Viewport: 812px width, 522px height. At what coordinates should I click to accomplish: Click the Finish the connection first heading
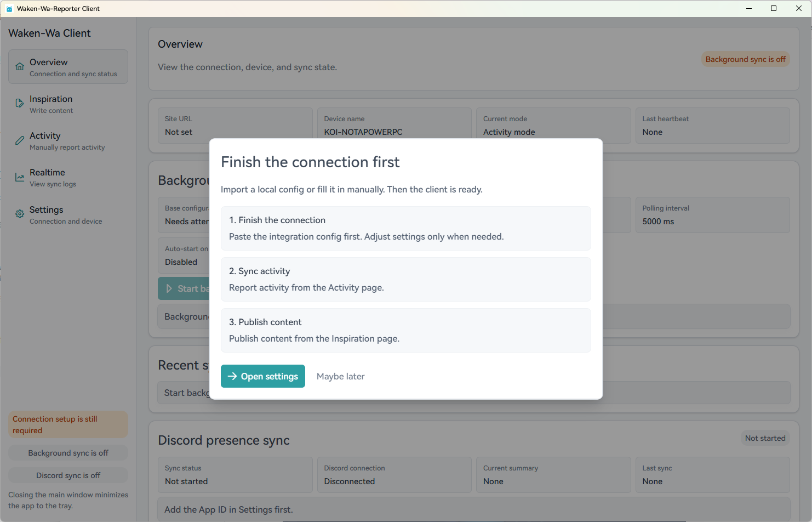click(310, 162)
